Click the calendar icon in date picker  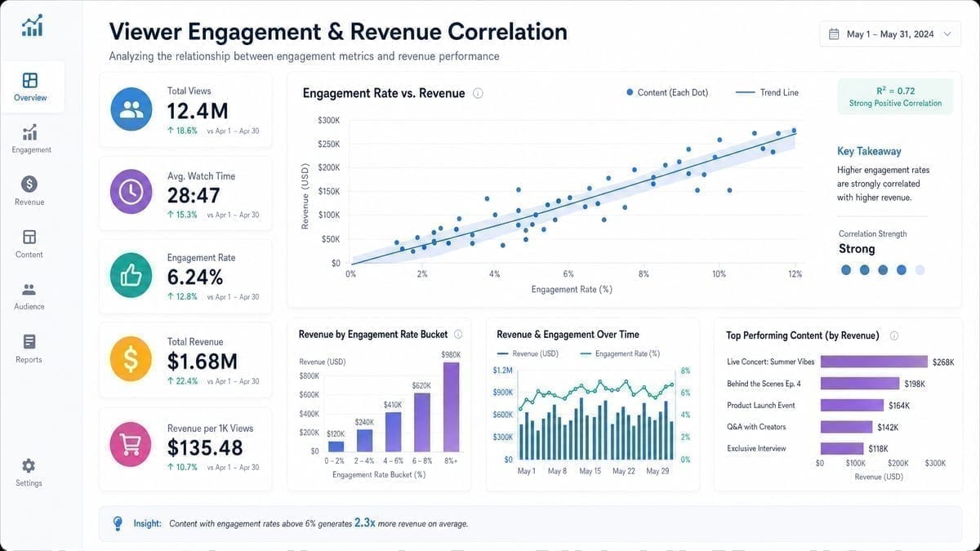[x=834, y=34]
